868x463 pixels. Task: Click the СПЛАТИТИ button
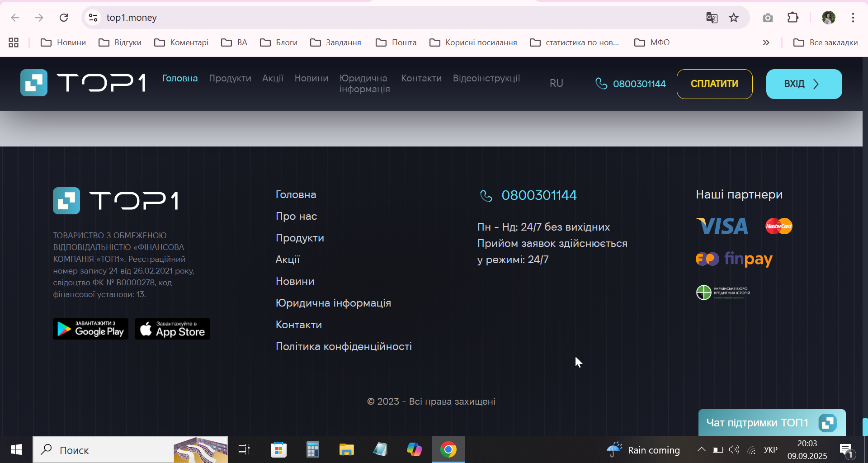click(714, 84)
